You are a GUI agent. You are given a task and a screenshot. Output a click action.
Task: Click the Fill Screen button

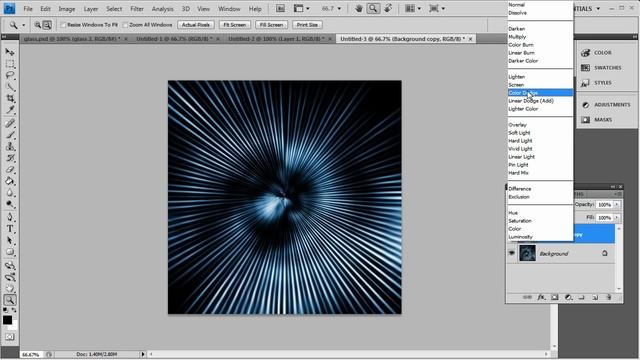[x=271, y=25]
